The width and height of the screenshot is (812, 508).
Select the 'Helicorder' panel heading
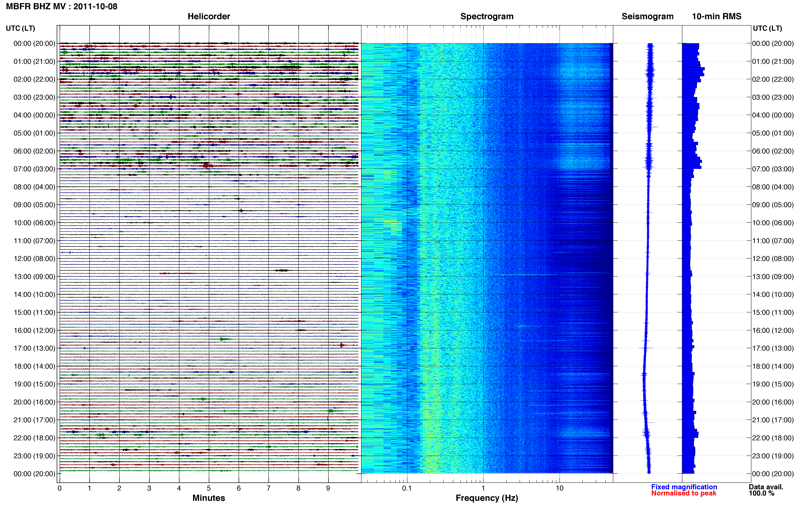(x=209, y=16)
